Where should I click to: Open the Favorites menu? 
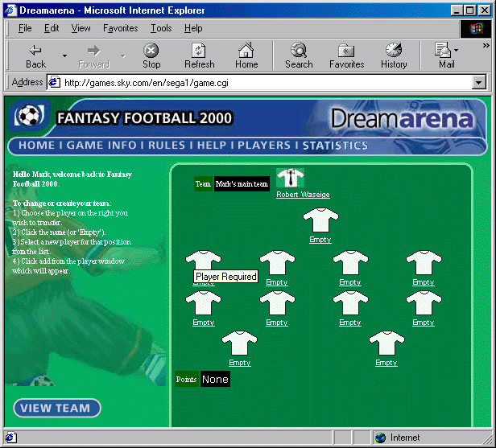coord(120,28)
